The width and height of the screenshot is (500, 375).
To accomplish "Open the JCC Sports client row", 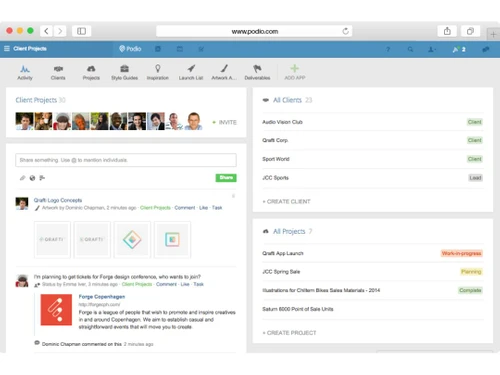I will (372, 178).
